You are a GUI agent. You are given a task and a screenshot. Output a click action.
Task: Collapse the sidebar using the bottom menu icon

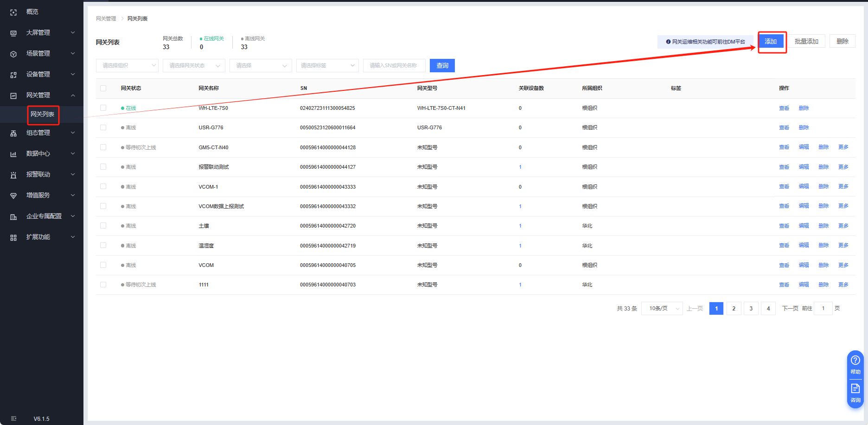click(13, 419)
